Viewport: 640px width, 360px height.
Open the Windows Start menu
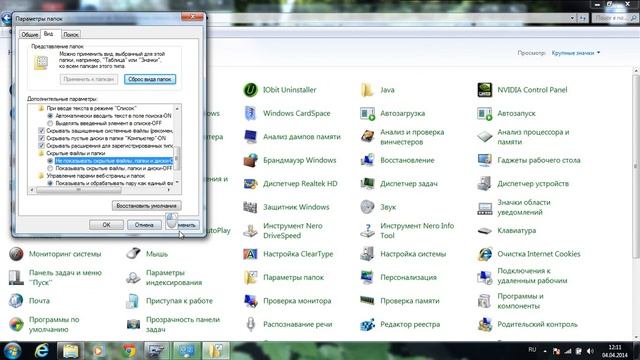coord(12,351)
